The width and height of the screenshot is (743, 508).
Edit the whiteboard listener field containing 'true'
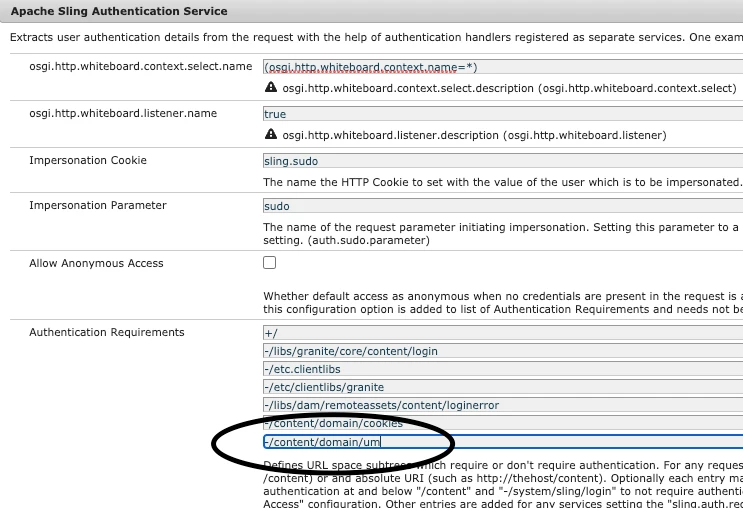tap(503, 114)
